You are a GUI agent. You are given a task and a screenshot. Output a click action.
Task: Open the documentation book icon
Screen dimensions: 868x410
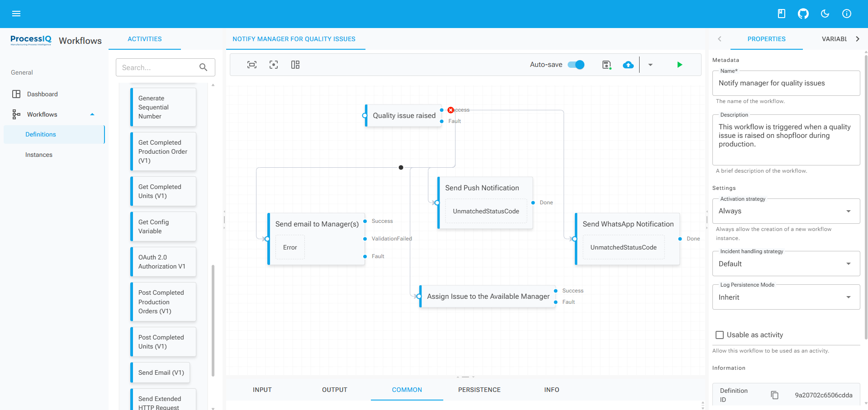point(781,14)
